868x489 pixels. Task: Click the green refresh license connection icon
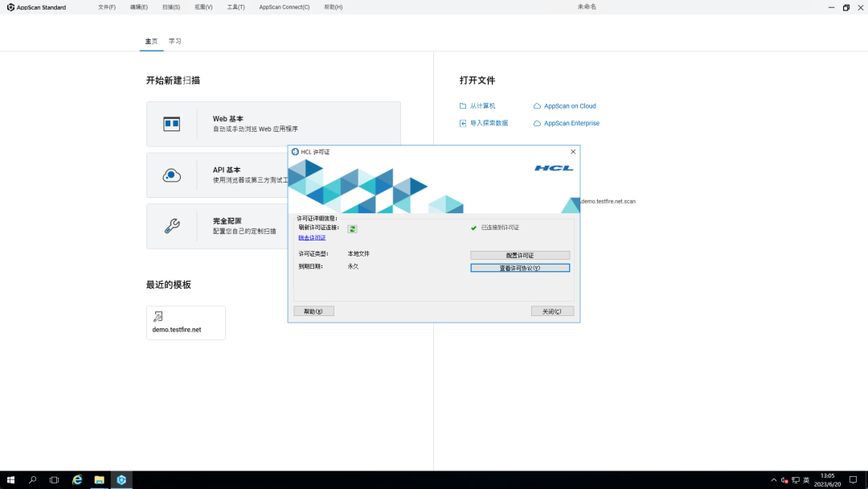[x=352, y=228]
